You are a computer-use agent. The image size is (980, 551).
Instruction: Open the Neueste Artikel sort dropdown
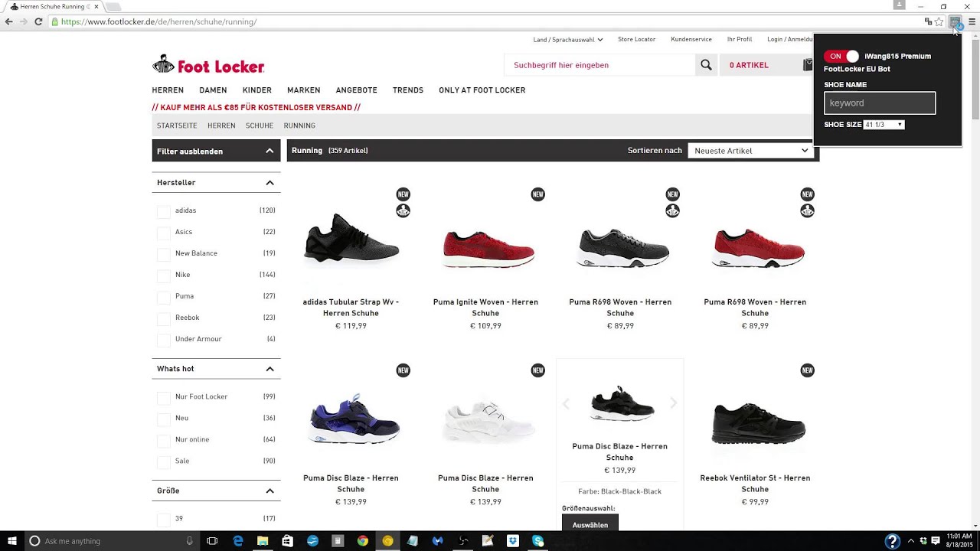750,151
